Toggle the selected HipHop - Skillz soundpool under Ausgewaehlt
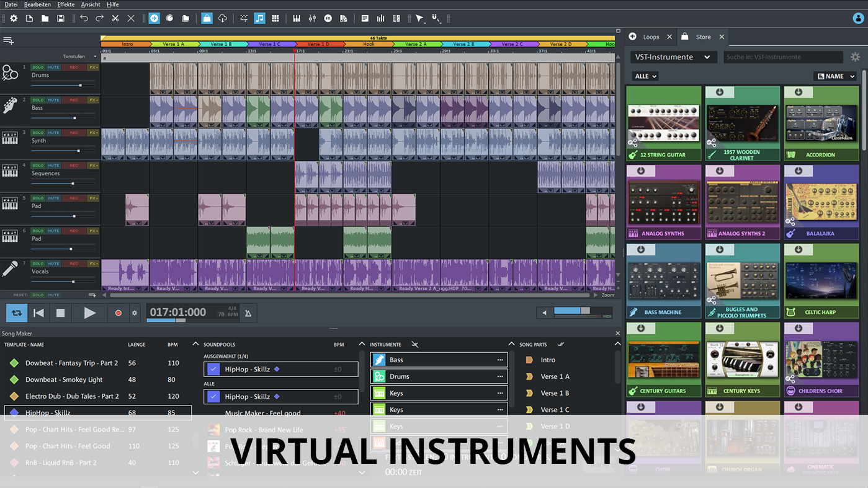 point(213,370)
